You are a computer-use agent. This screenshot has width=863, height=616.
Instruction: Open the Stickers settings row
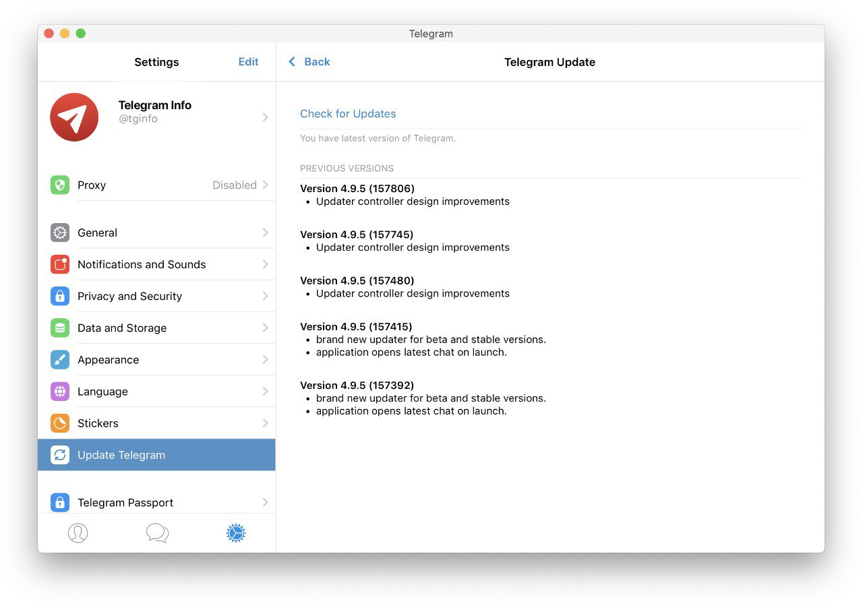156,423
